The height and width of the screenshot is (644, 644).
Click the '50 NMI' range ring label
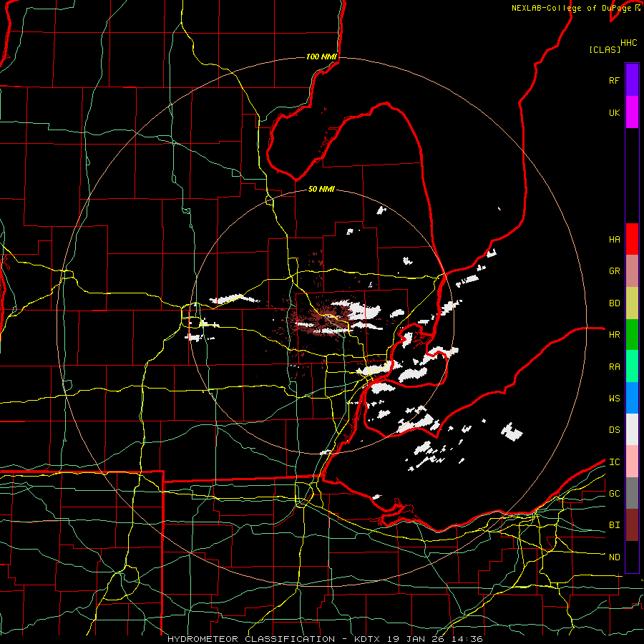321,189
